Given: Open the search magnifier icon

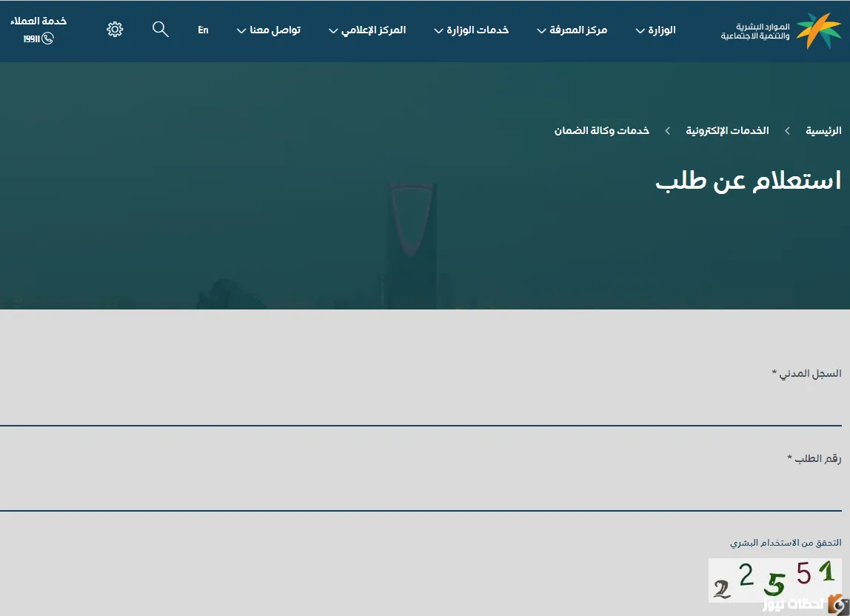Looking at the screenshot, I should [161, 30].
